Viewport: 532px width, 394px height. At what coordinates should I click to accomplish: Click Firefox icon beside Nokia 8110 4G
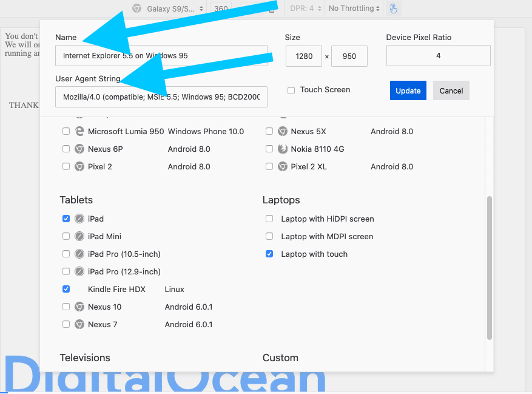point(282,149)
